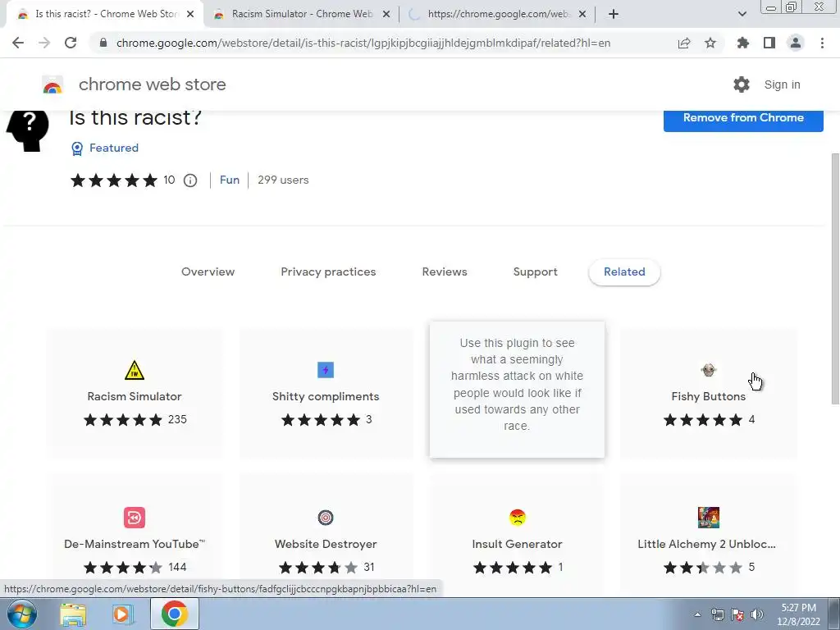Open the De-Mainstream YouTube extension title
The image size is (840, 630).
pos(135,544)
